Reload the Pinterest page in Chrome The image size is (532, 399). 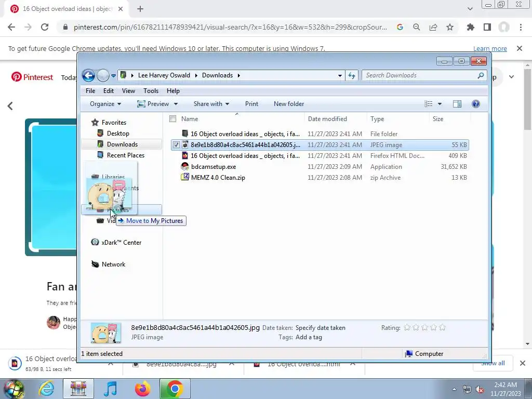45,27
